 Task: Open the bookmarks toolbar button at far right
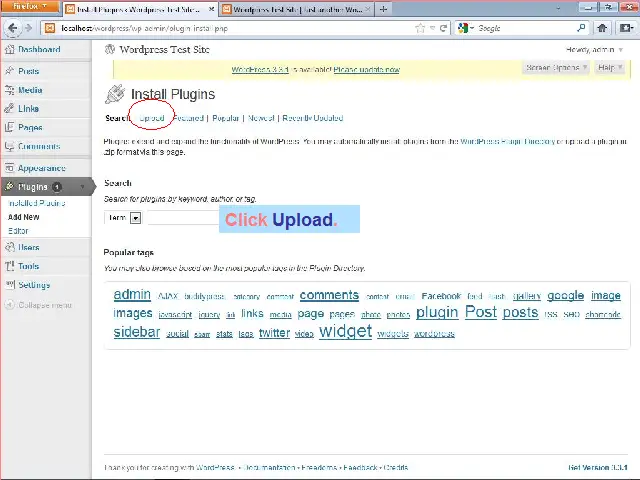click(x=626, y=28)
